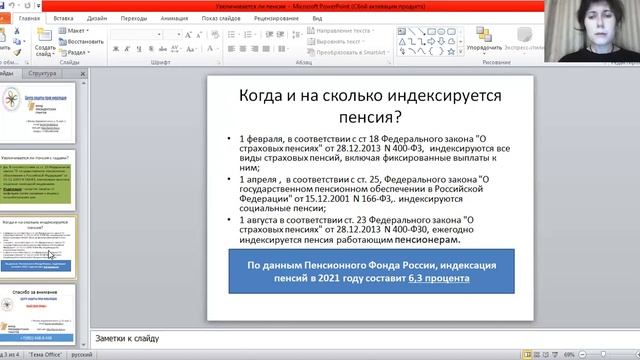Open the Дизайн ribbon tab

[x=97, y=18]
